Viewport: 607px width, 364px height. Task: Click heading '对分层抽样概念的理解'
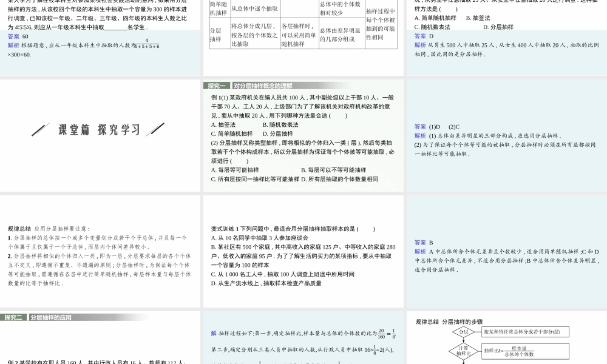(263, 86)
